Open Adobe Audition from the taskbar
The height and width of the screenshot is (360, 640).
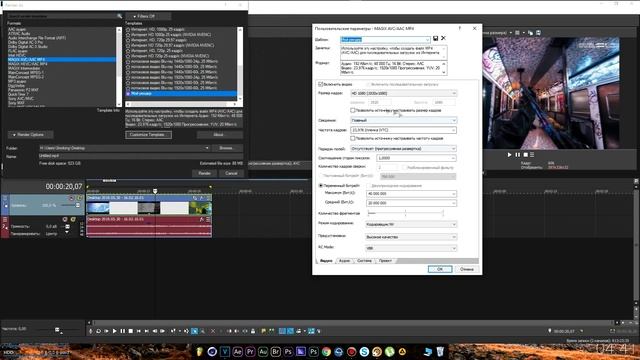263,351
